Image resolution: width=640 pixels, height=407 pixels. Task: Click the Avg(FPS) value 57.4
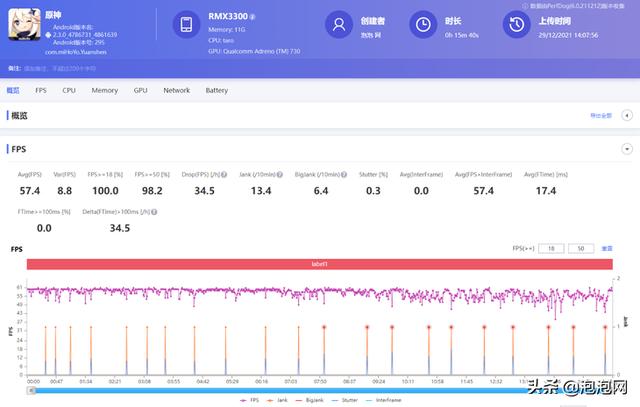point(30,191)
